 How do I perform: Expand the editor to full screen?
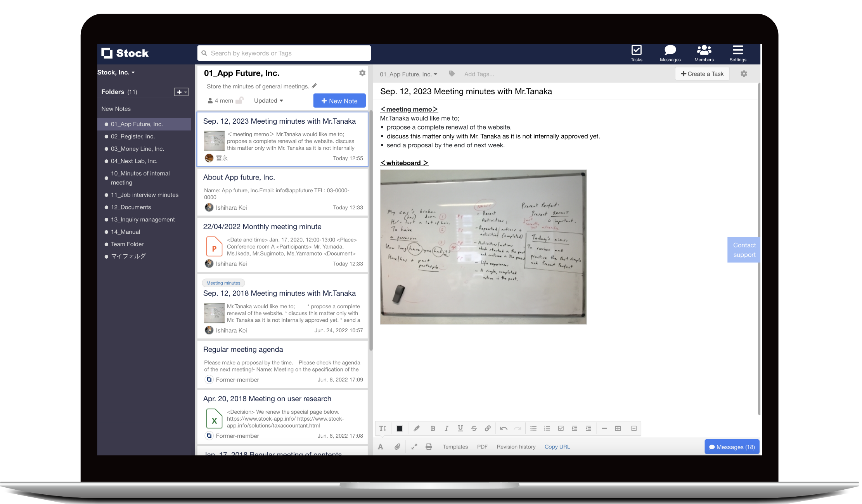click(x=414, y=447)
